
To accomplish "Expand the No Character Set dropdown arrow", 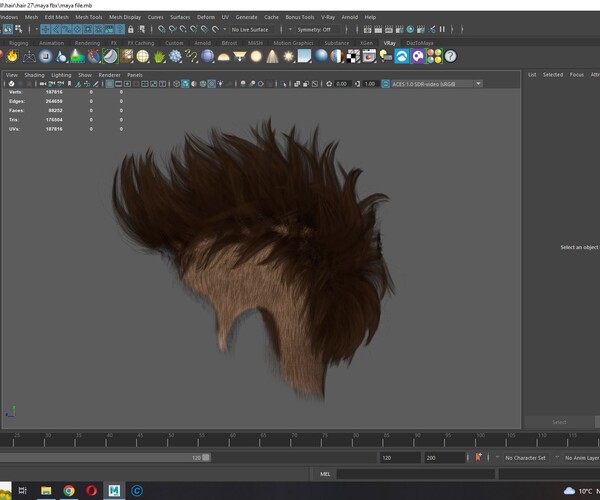I will [x=497, y=457].
